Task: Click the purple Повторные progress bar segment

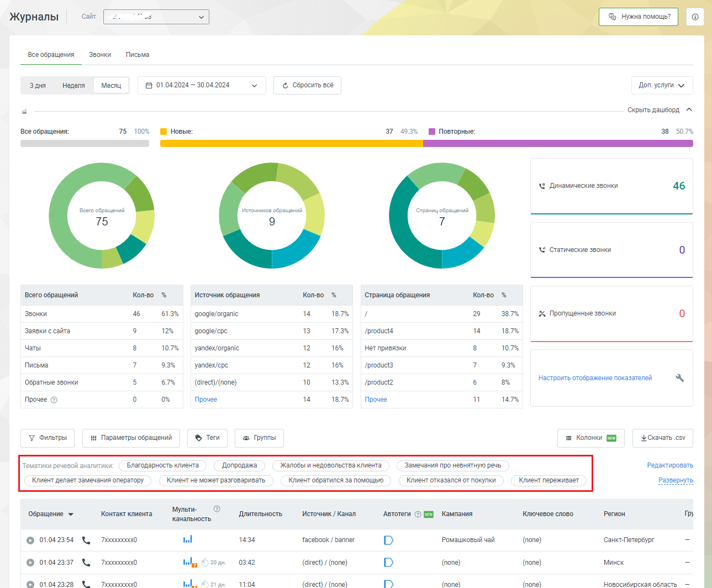Action: point(558,144)
